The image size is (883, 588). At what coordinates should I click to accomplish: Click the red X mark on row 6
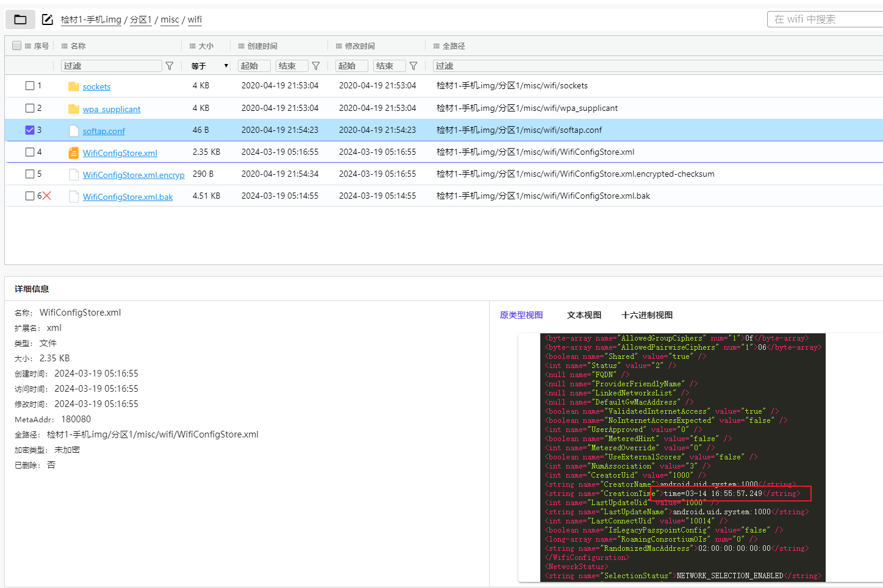tap(47, 196)
